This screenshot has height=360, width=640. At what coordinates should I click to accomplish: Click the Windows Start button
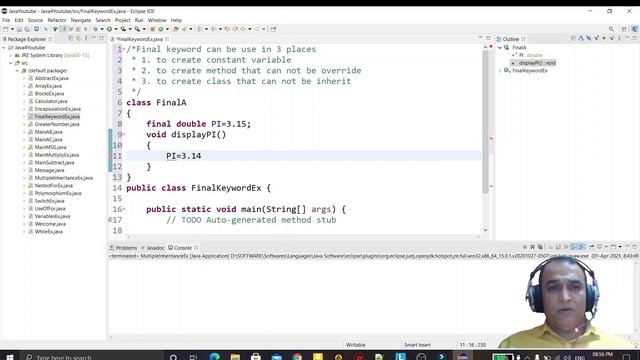coord(10,357)
